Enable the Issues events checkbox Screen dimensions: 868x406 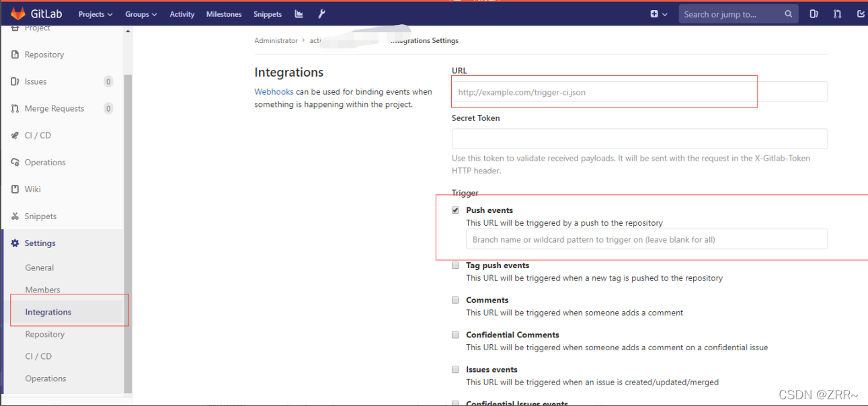click(456, 370)
